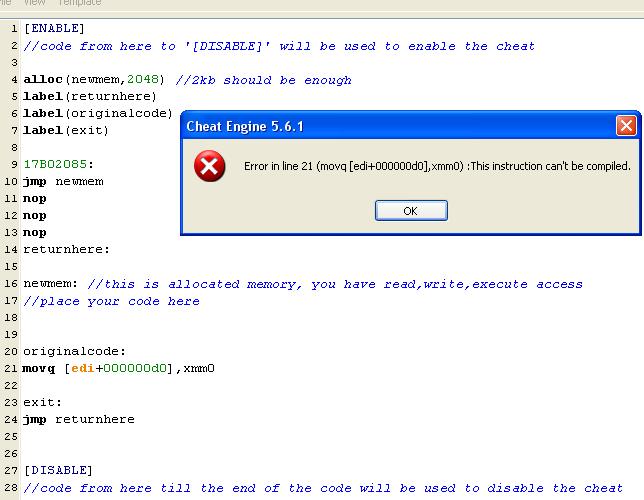The image size is (644, 500).
Task: Click the exit: label on line 23
Action: pyautogui.click(x=42, y=402)
